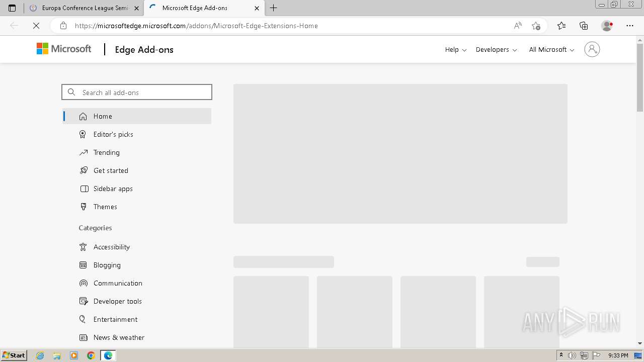Close the Europa Conference League tab

coord(136,8)
